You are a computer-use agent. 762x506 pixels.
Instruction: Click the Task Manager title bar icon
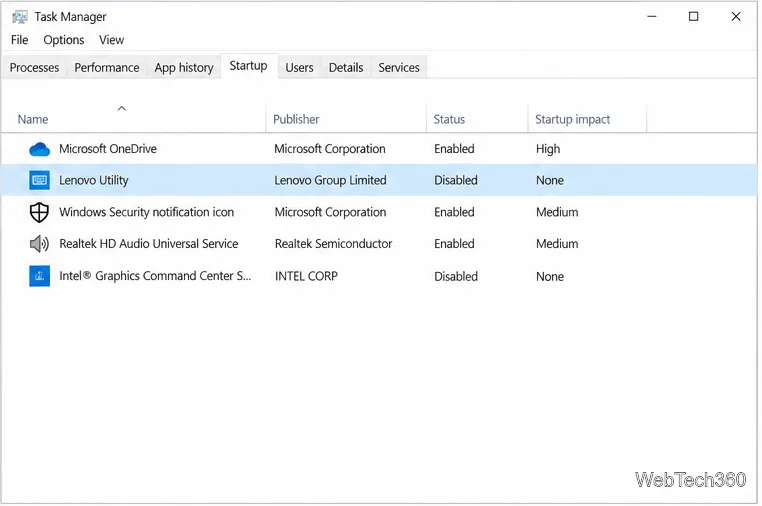tap(20, 17)
